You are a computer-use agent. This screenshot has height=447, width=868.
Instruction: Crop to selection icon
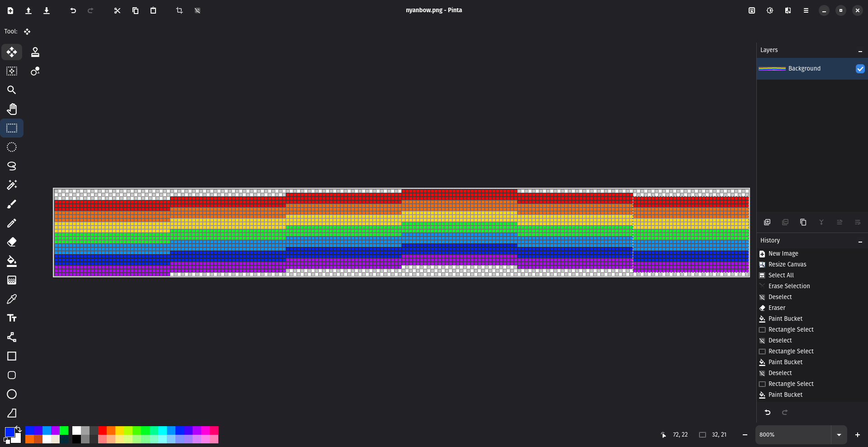tap(179, 10)
